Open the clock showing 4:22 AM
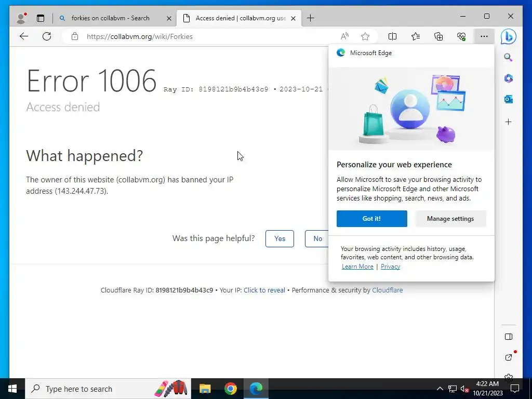This screenshot has width=532, height=399. (487, 389)
